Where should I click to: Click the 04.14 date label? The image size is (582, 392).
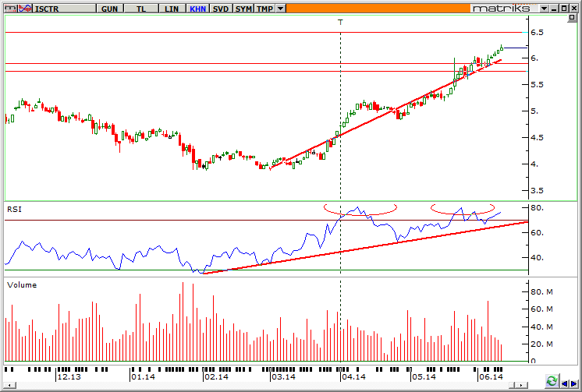coord(354,376)
